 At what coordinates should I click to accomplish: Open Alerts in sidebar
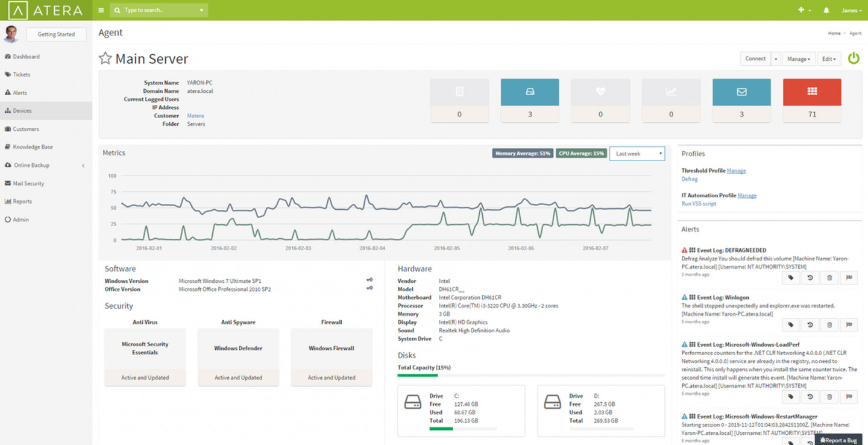[46, 93]
